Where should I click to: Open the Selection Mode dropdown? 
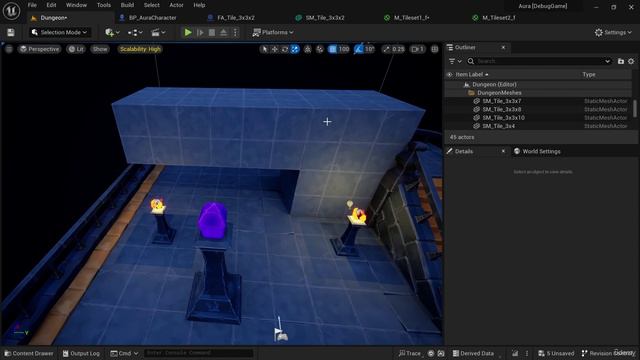[x=60, y=32]
